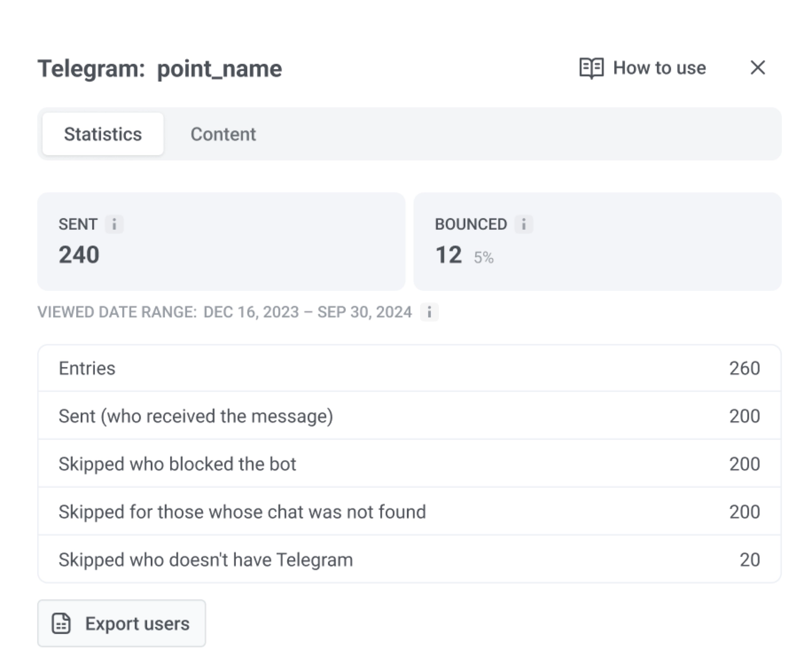Click the info icon next to SENT
The height and width of the screenshot is (665, 812).
pos(115,224)
